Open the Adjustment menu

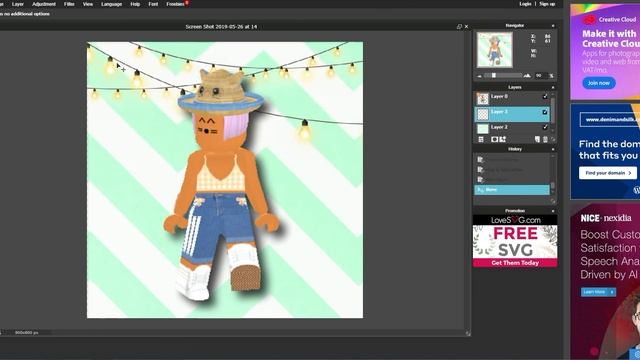pos(44,4)
